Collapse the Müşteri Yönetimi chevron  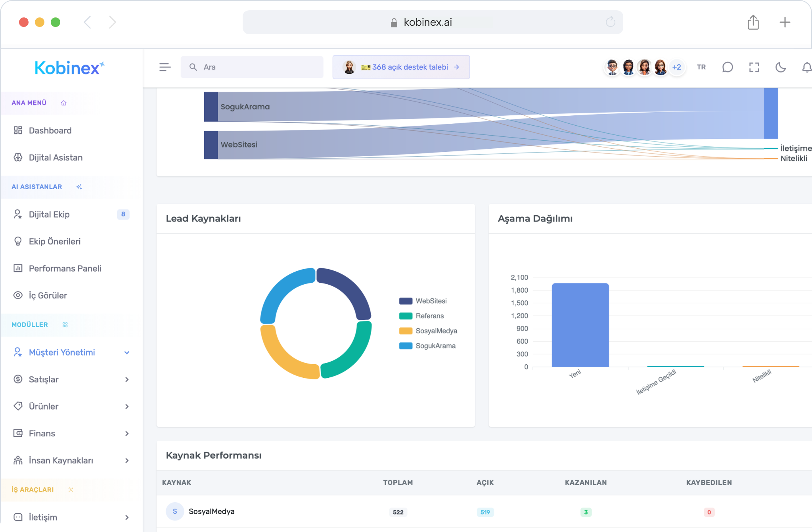click(127, 352)
